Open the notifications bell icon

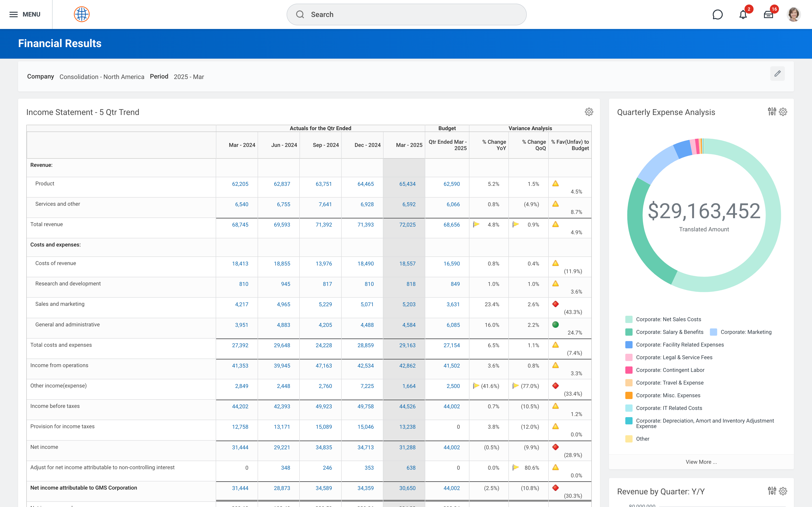(x=743, y=15)
